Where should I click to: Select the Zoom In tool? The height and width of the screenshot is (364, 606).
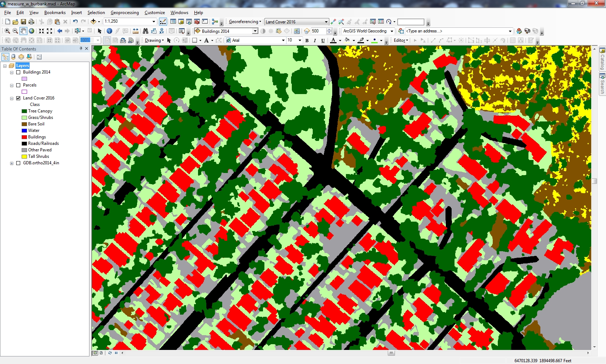click(7, 31)
